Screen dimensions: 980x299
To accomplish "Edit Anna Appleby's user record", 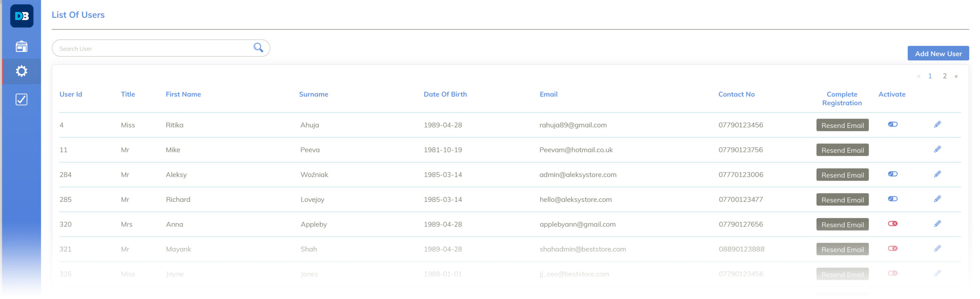I will pos(937,224).
